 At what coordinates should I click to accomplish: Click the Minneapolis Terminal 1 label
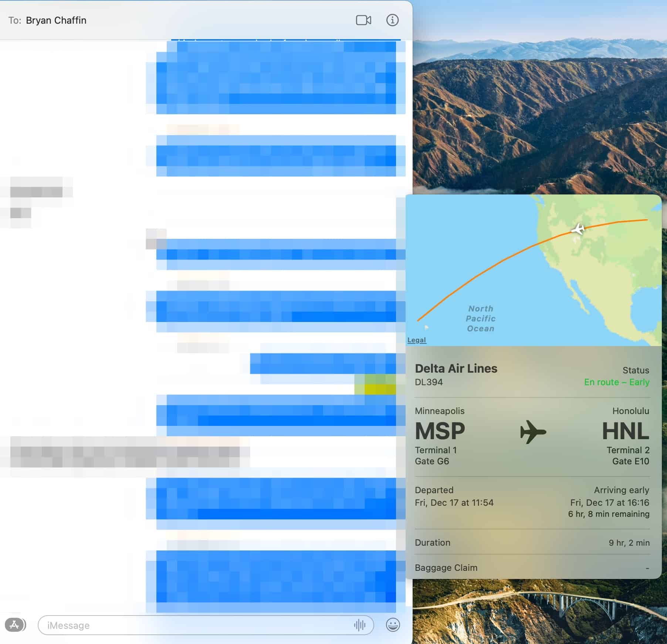pos(436,450)
